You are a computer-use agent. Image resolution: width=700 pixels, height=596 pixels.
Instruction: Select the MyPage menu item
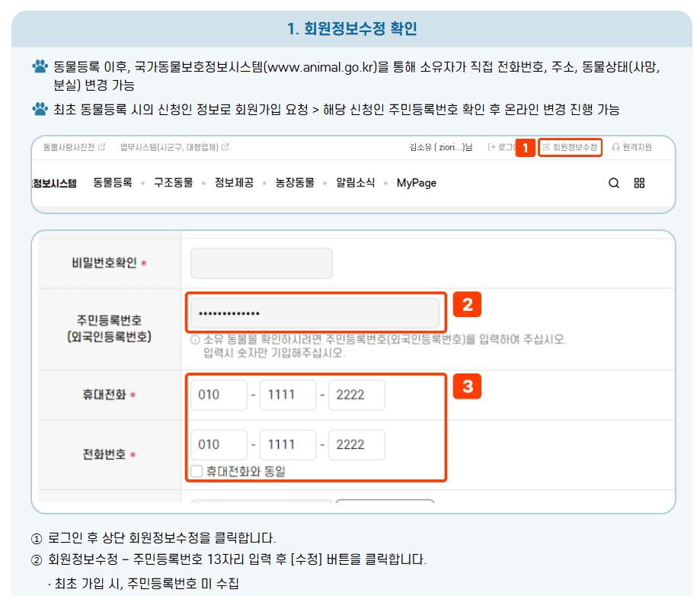tap(415, 183)
